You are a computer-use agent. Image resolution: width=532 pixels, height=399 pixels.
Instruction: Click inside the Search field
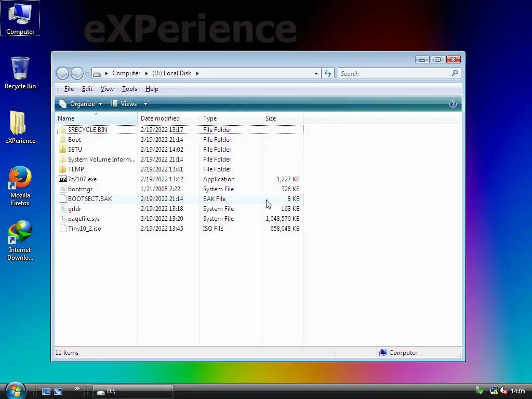(x=395, y=73)
